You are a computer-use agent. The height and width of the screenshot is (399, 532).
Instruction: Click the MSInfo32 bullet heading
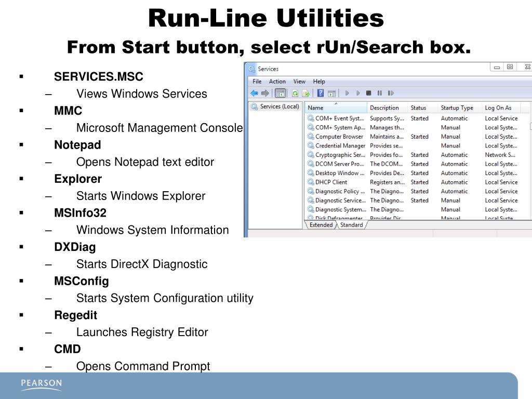coord(81,213)
